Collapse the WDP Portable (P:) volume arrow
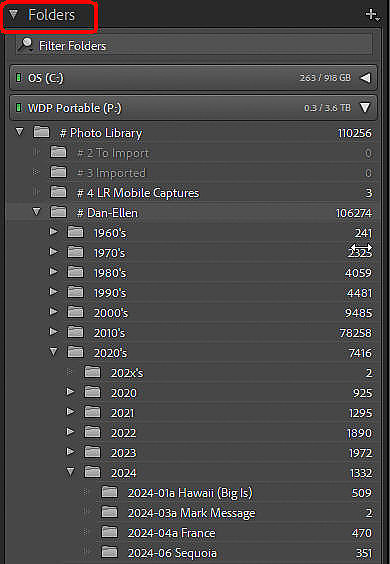Image resolution: width=390 pixels, height=564 pixels. pyautogui.click(x=365, y=108)
